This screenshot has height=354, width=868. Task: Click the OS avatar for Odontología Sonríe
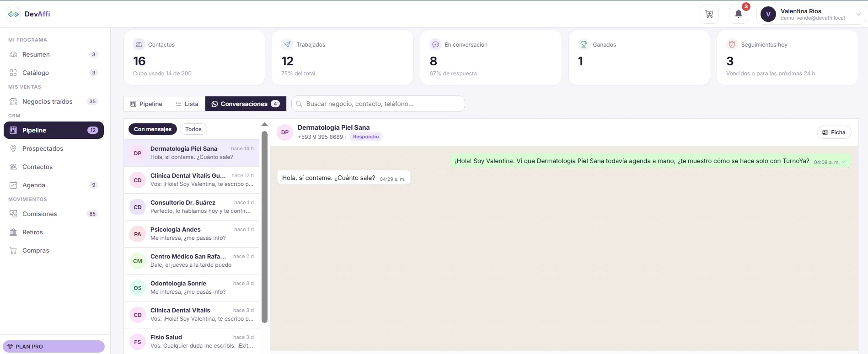[138, 288]
